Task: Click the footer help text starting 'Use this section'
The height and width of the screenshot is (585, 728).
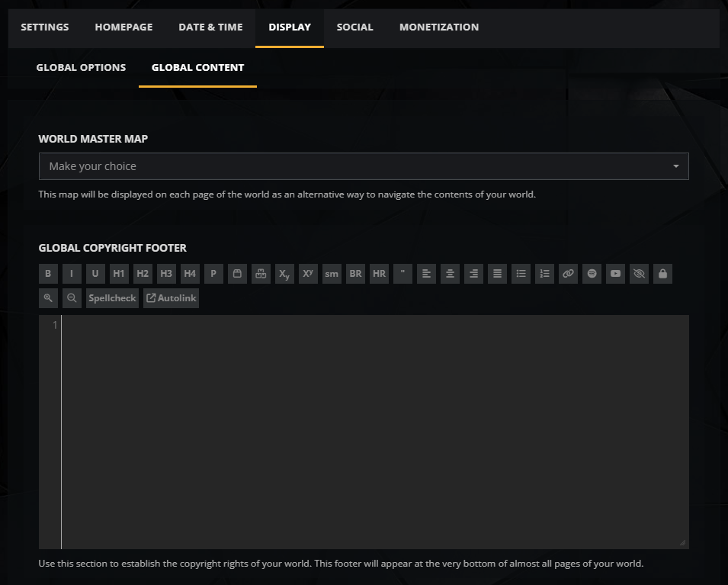Action: pos(342,564)
